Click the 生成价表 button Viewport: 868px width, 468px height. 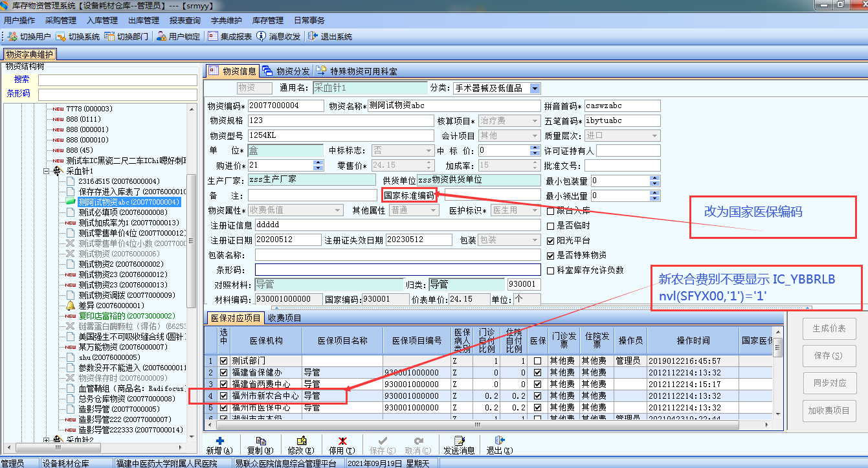pos(829,328)
